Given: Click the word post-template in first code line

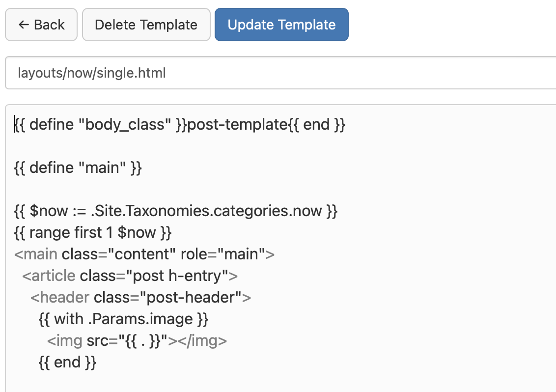Looking at the screenshot, I should (237, 124).
